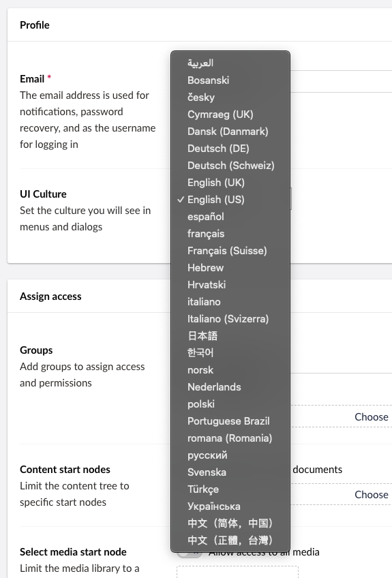
Task: Select the checked English (US) option
Action: coord(230,200)
